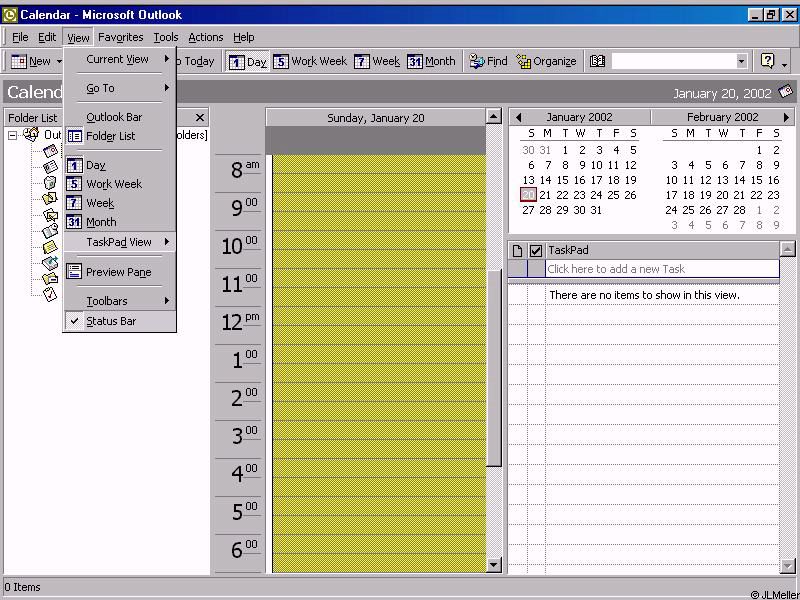Open the Actions menu
Screen dimensions: 800x600
tap(206, 37)
